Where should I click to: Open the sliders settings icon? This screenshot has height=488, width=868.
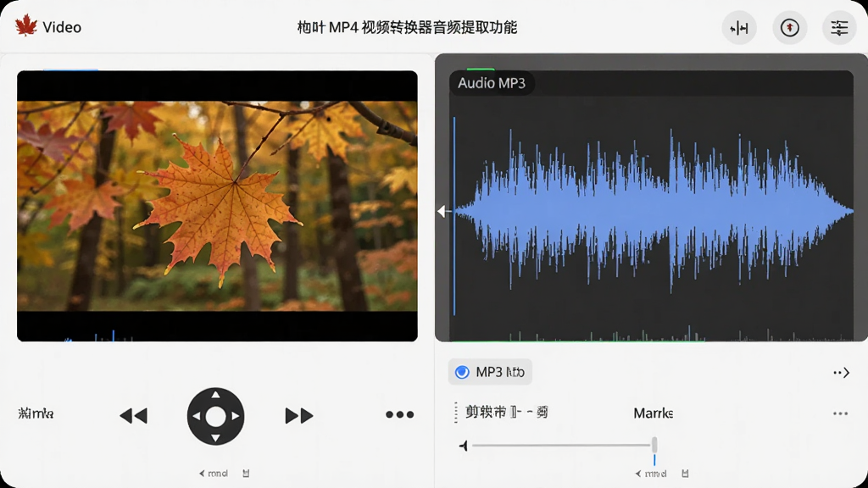(839, 28)
